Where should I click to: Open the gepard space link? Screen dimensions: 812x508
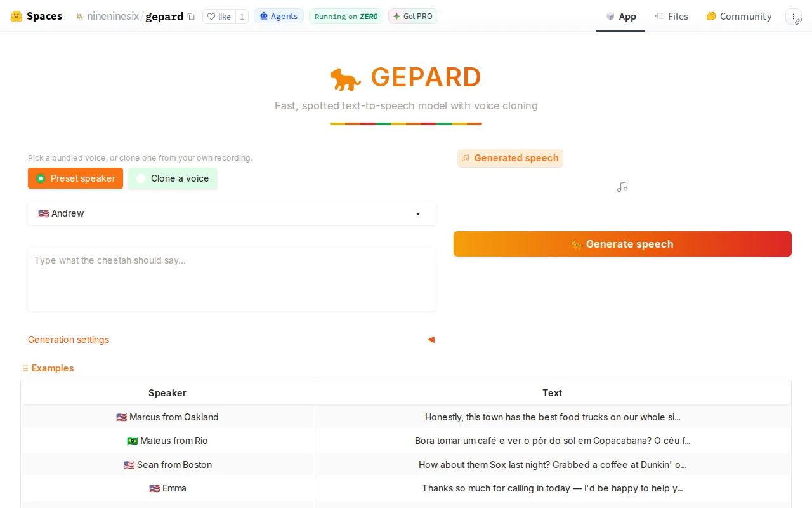coord(164,17)
